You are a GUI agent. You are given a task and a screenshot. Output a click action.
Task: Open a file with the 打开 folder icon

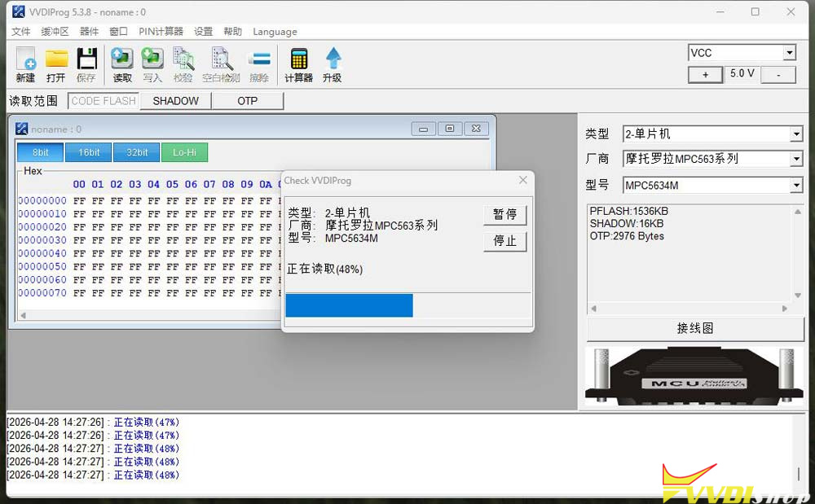56,64
